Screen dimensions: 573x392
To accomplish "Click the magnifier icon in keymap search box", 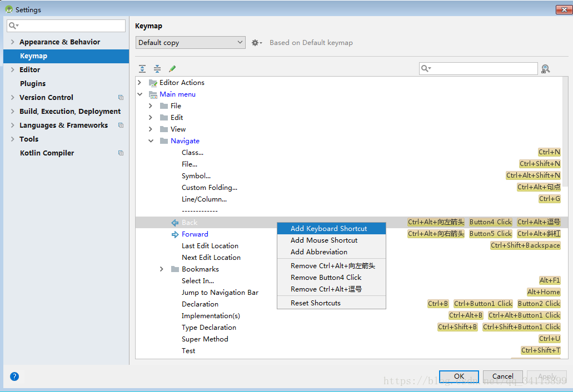I will click(426, 68).
